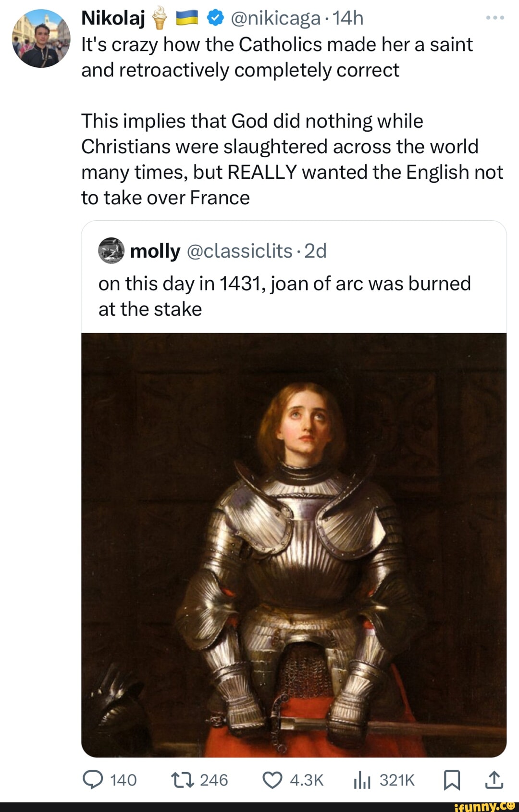The width and height of the screenshot is (519, 812).
Task: Click the share upload icon
Action: coord(495,780)
